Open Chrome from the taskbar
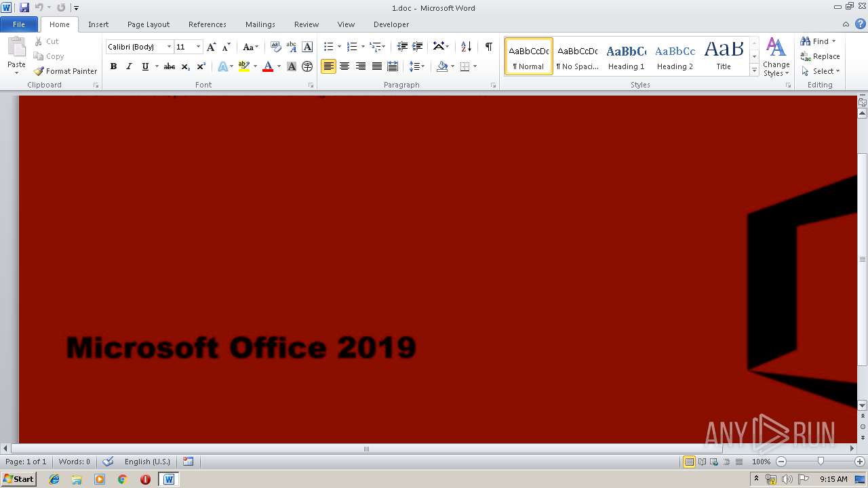The height and width of the screenshot is (488, 868). tap(123, 479)
